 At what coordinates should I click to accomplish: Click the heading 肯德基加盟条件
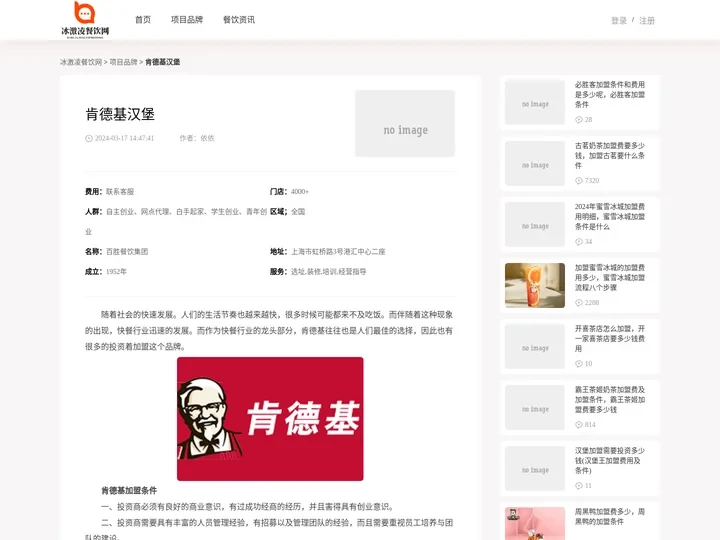pos(129,490)
